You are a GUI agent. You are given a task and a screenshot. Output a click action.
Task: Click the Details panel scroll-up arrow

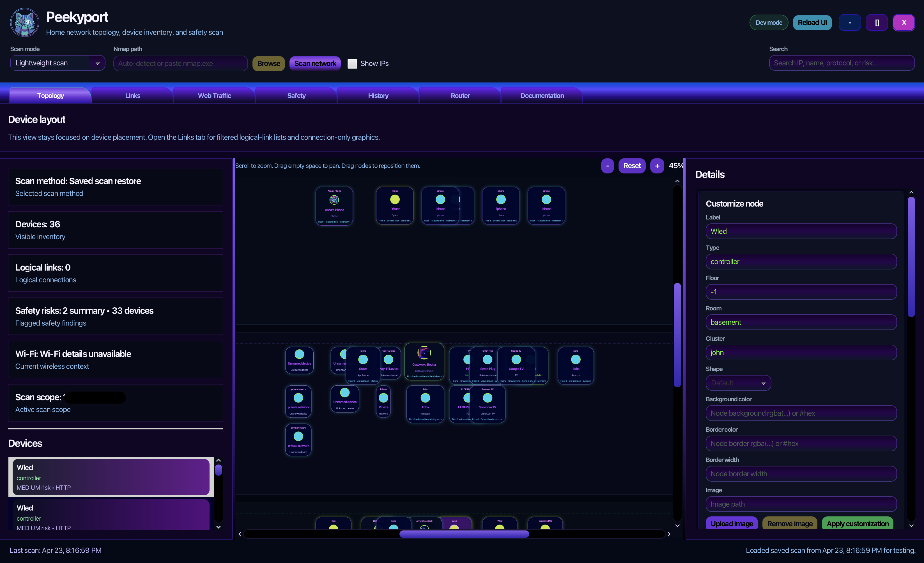coord(911,193)
